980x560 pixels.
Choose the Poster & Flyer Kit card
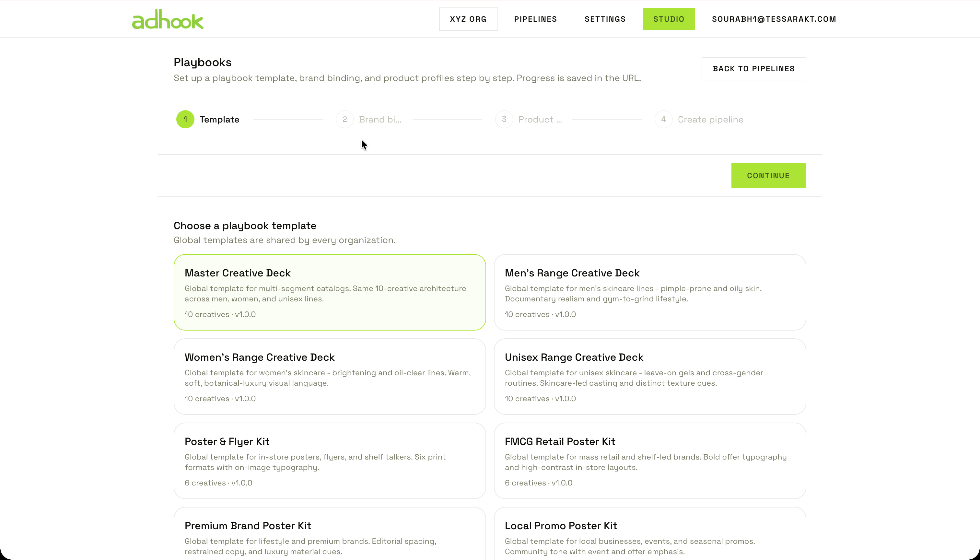point(330,461)
